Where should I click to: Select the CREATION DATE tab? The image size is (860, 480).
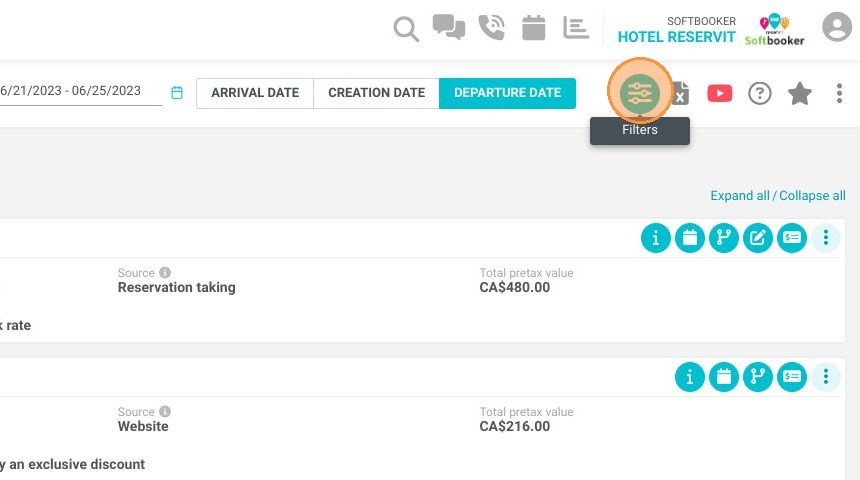tap(376, 93)
